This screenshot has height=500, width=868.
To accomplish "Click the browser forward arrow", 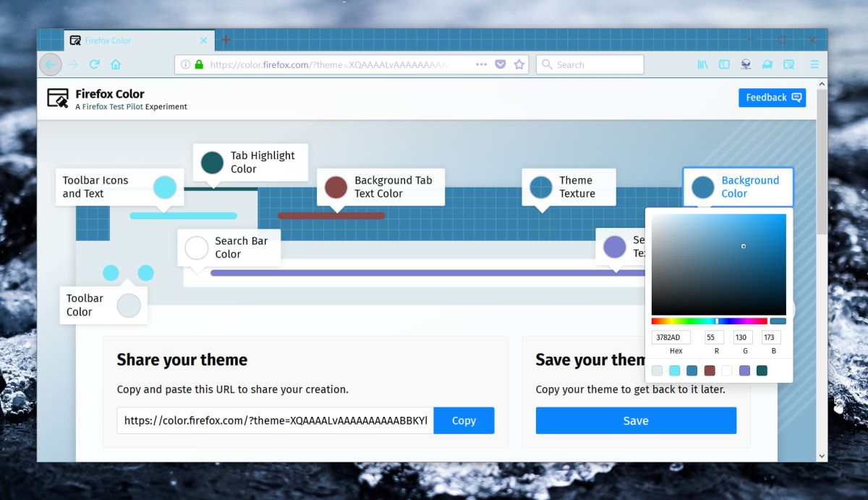I will pyautogui.click(x=72, y=64).
